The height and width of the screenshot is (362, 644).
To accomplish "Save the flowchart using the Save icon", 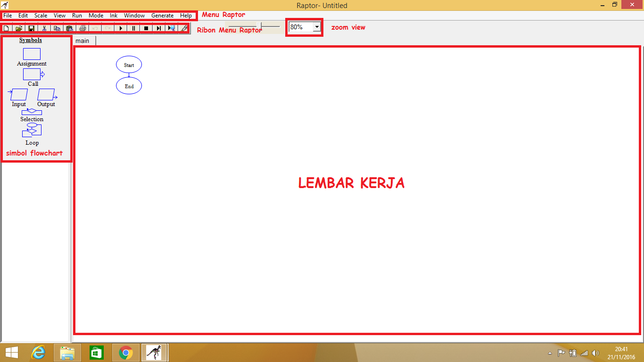I will click(31, 28).
